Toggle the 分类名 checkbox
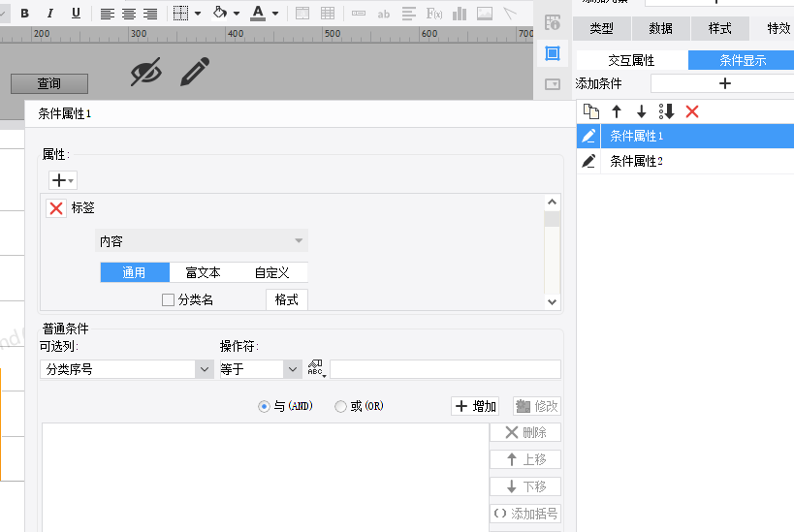The width and height of the screenshot is (794, 532). point(168,299)
